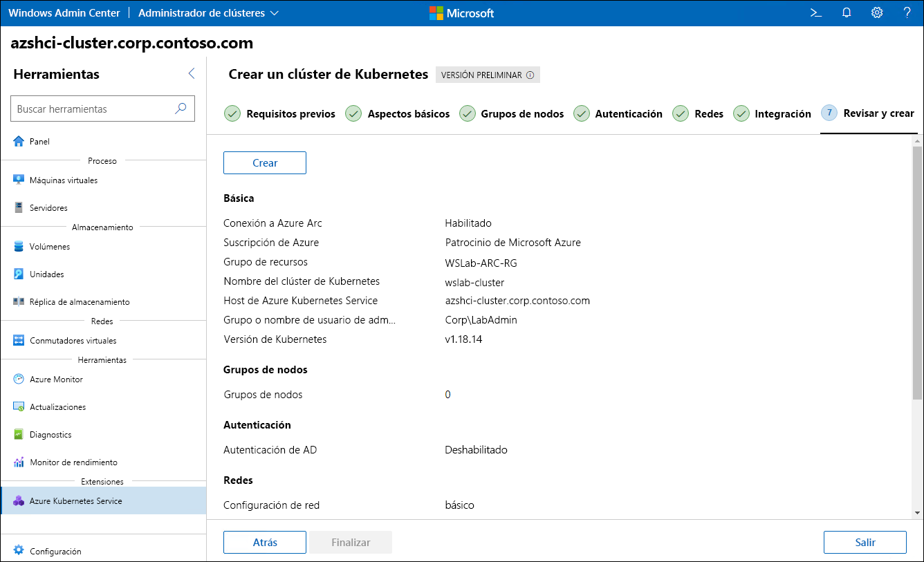Screen dimensions: 924x562
Task: Click the vertical scrollbar thumb
Action: coord(918,273)
